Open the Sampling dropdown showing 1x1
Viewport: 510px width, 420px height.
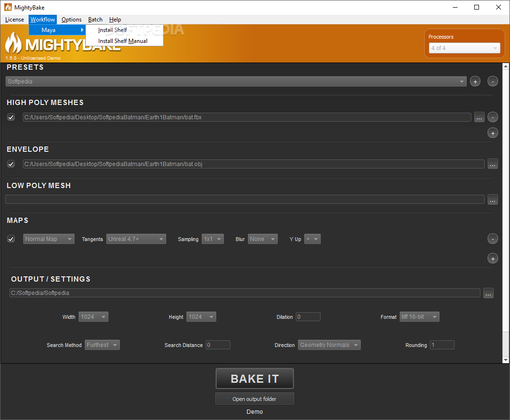pos(213,239)
